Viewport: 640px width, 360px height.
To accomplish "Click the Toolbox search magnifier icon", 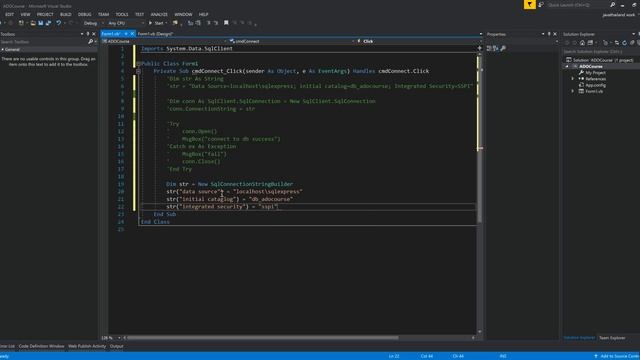I will [90, 42].
